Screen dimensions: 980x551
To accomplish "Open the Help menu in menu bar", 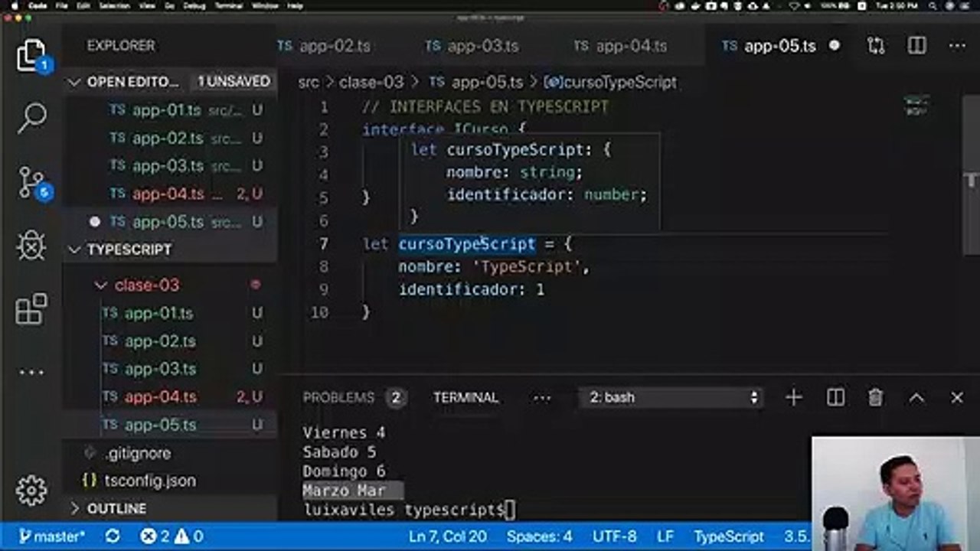I will coord(294,5).
